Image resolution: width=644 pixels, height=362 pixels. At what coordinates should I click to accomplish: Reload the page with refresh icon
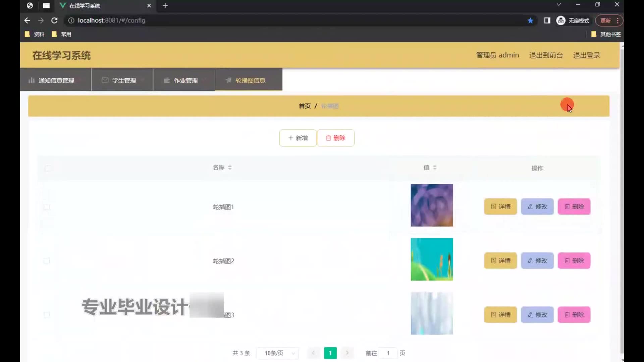coord(54,20)
